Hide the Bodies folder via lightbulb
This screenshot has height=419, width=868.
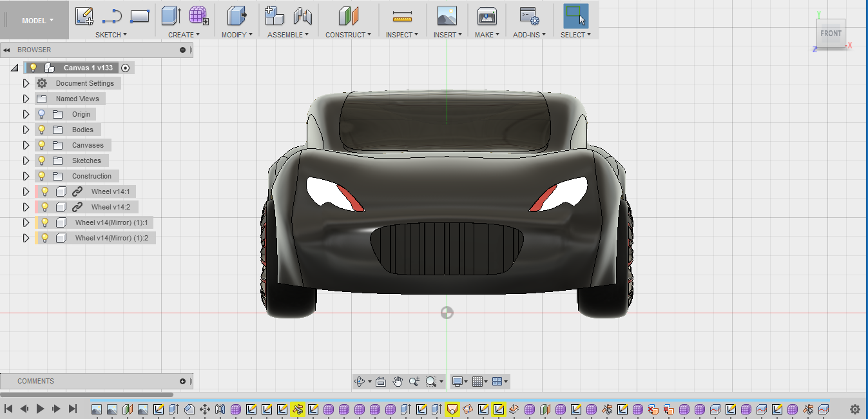(x=42, y=130)
